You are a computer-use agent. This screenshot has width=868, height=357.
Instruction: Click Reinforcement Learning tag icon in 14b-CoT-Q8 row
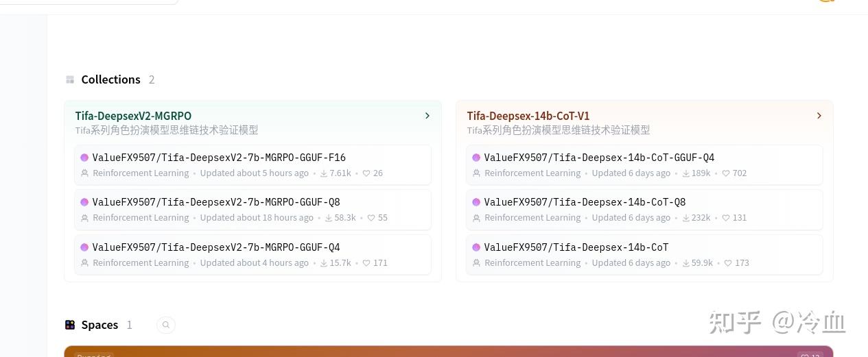(x=477, y=218)
